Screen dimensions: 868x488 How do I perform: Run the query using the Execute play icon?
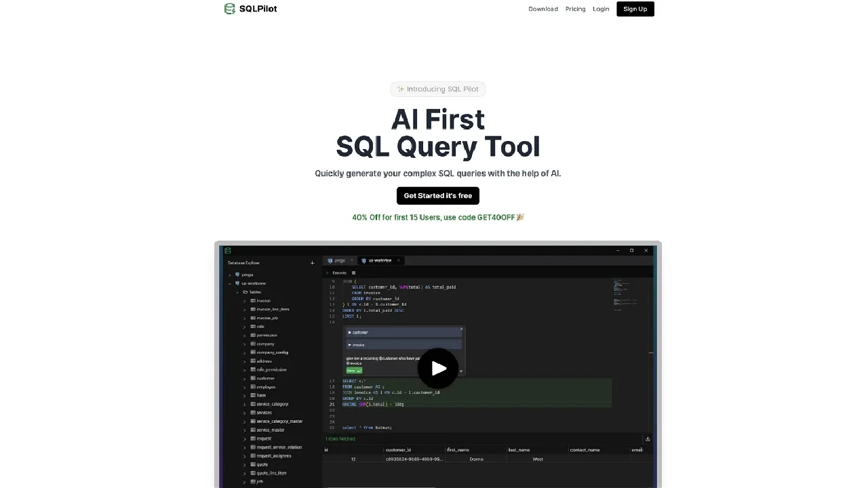pos(328,272)
